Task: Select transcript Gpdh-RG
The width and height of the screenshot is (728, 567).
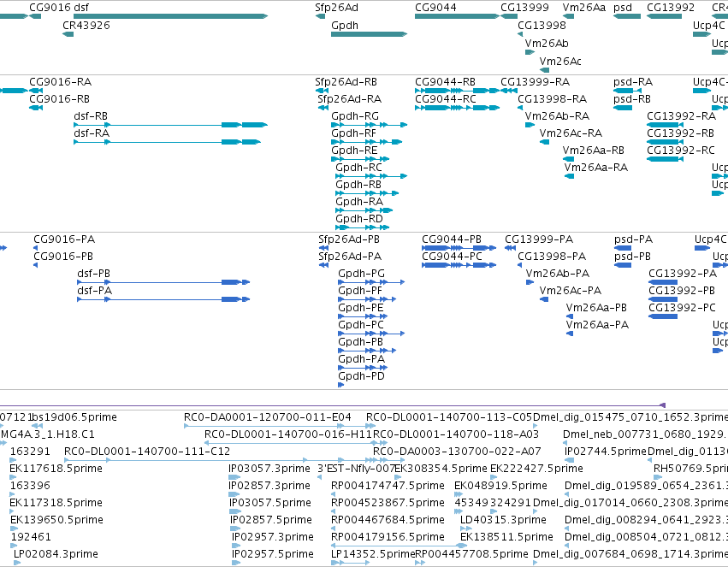Action: (369, 125)
